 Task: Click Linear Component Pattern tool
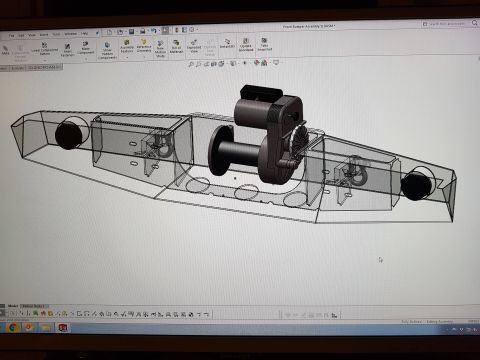(x=45, y=49)
